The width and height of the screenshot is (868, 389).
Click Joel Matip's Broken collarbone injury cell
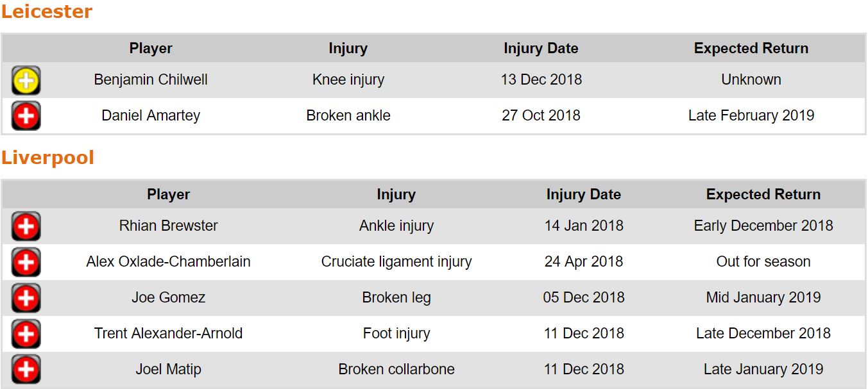[396, 369]
